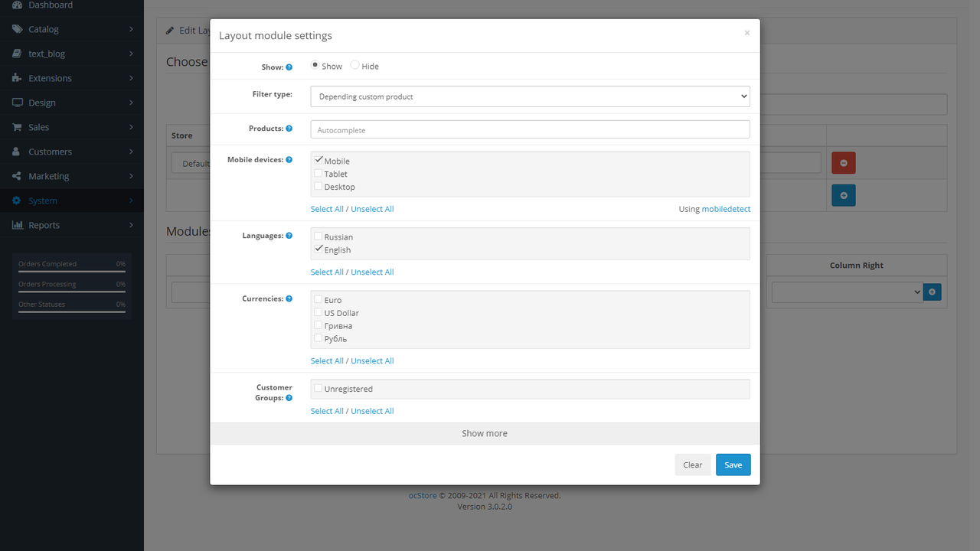
Task: Expand the Reports menu chevron
Action: [x=131, y=225]
